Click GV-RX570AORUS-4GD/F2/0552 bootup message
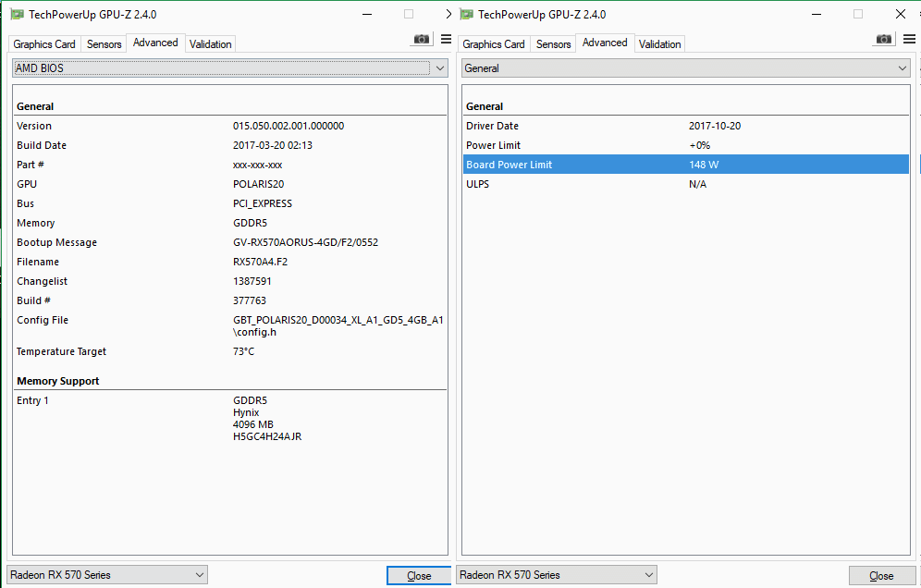Image resolution: width=921 pixels, height=588 pixels. [x=305, y=242]
